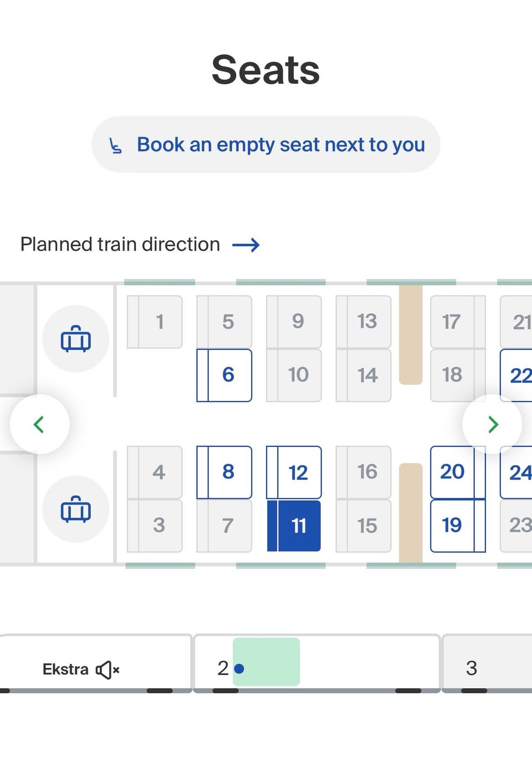This screenshot has height=777, width=532.
Task: Book an empty seat next to you
Action: pyautogui.click(x=266, y=145)
